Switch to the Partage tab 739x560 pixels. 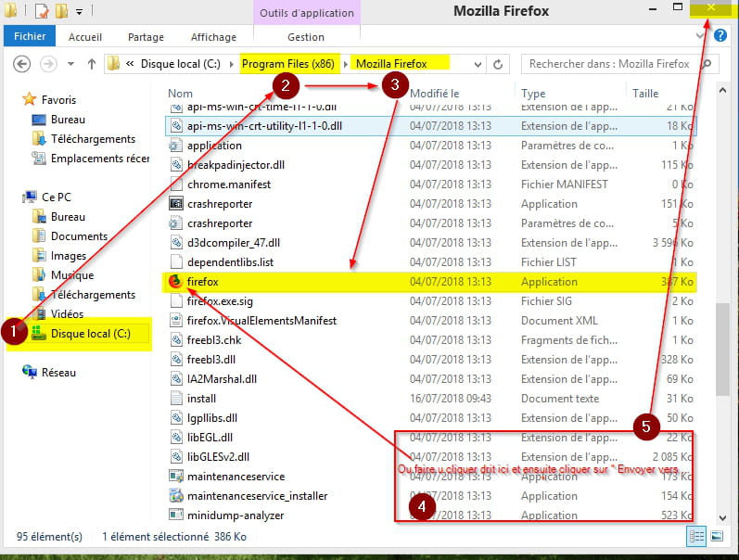tap(146, 37)
